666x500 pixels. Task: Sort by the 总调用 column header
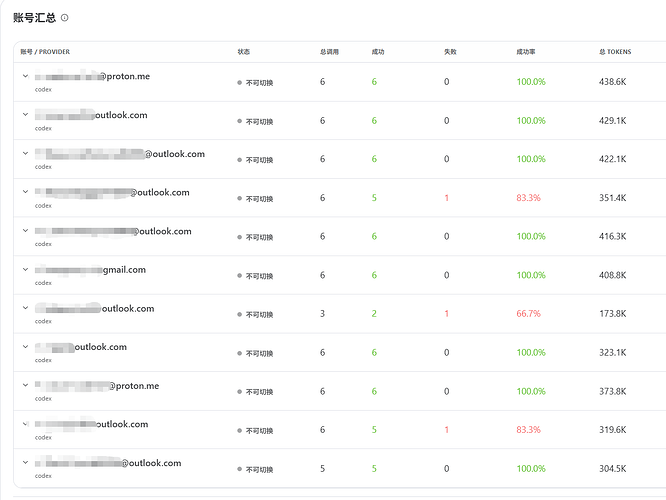pyautogui.click(x=329, y=52)
